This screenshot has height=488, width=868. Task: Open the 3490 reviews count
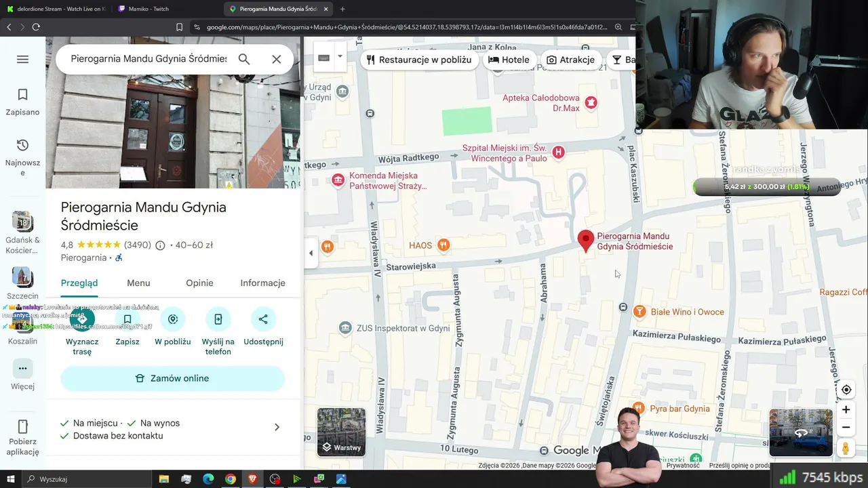point(138,245)
